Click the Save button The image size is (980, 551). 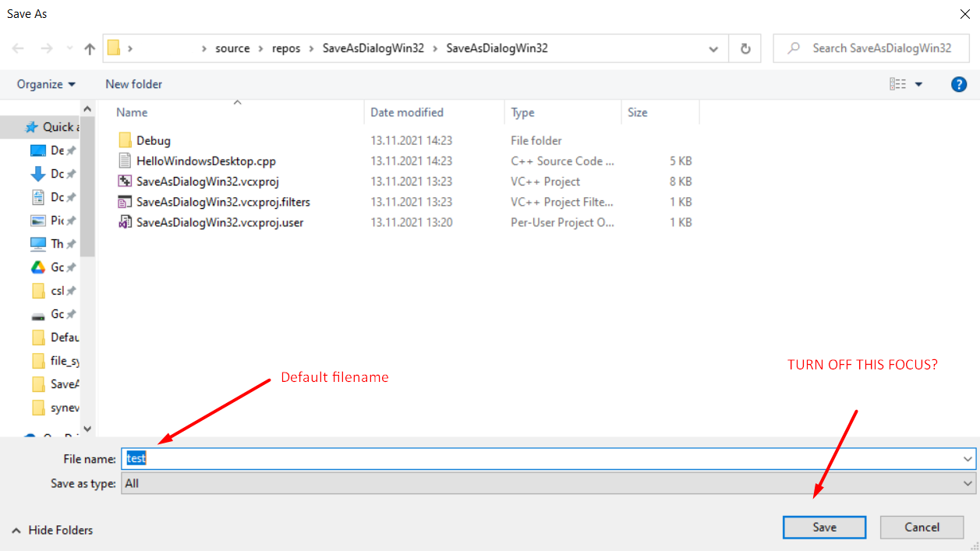[824, 528]
